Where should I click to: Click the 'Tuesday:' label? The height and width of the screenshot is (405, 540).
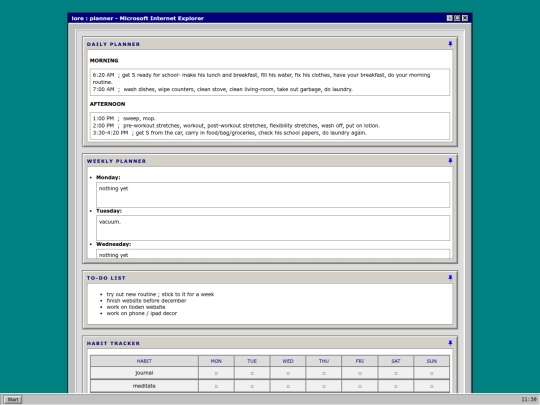coord(109,211)
